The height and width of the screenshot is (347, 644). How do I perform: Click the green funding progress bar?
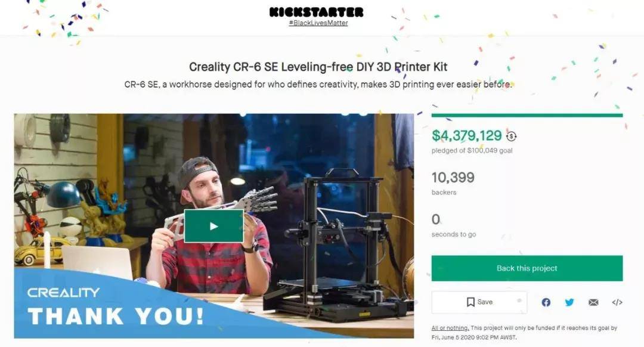[x=527, y=116]
